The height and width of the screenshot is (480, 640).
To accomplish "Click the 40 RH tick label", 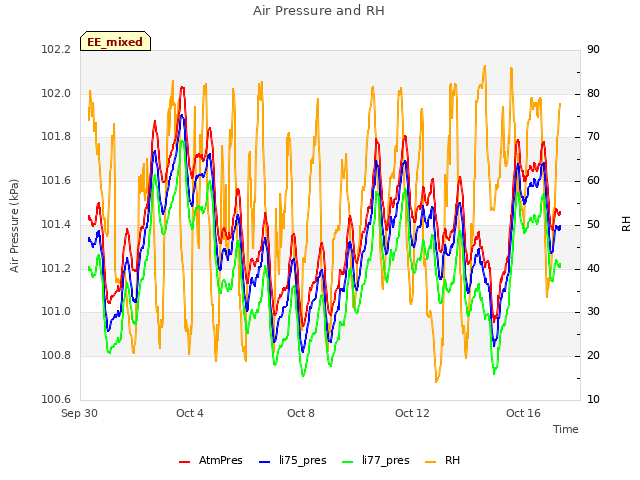I will tap(593, 268).
